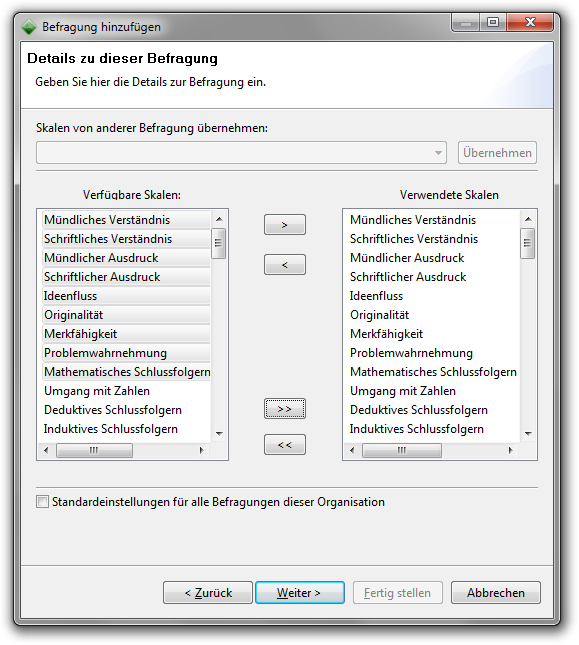Select Originalität in Verwendete Skalen list
Viewport: 579px width, 645px height.
point(380,315)
